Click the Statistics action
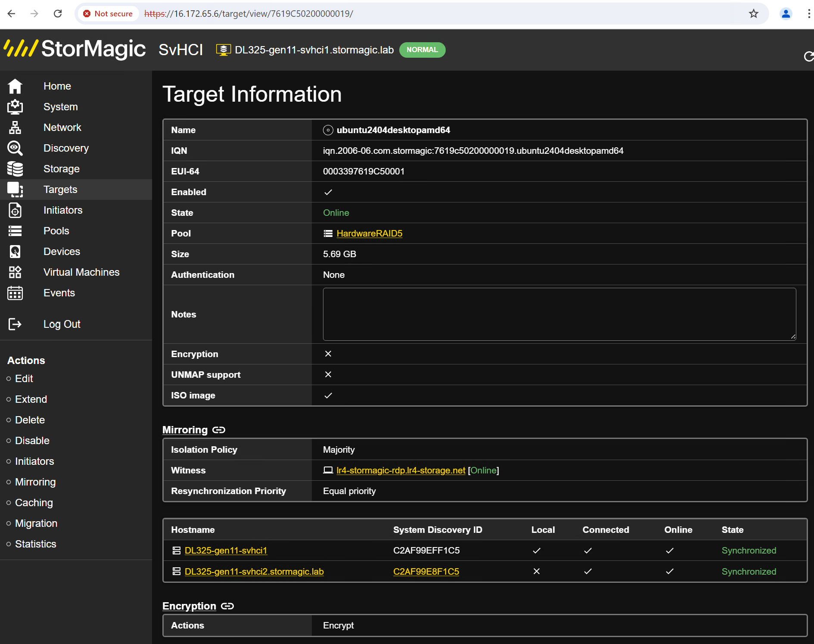Viewport: 814px width, 644px height. (x=36, y=544)
